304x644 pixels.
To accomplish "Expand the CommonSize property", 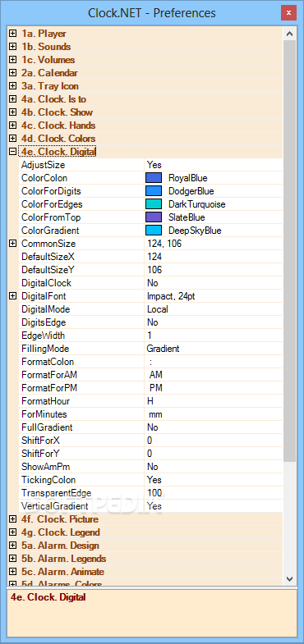I will click(x=13, y=244).
